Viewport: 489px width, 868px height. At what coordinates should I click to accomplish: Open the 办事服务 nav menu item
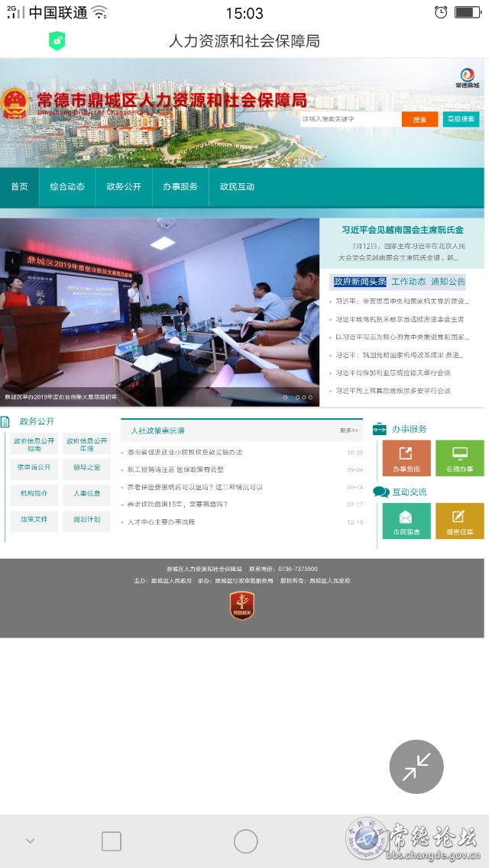point(180,187)
